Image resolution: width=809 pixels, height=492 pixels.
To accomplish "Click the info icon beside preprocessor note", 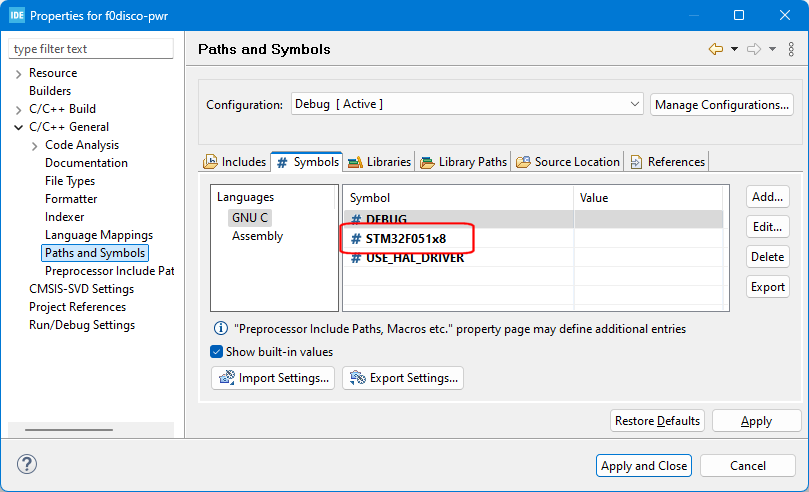I will click(220, 328).
